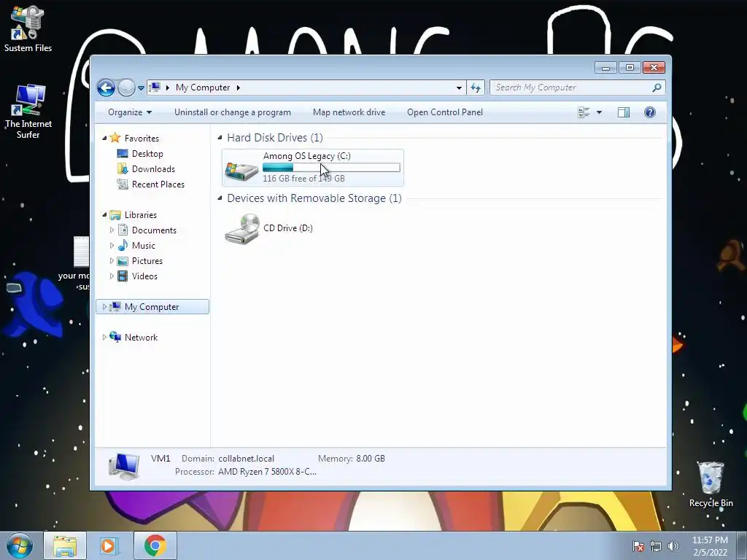Refresh My Computer view

point(476,87)
